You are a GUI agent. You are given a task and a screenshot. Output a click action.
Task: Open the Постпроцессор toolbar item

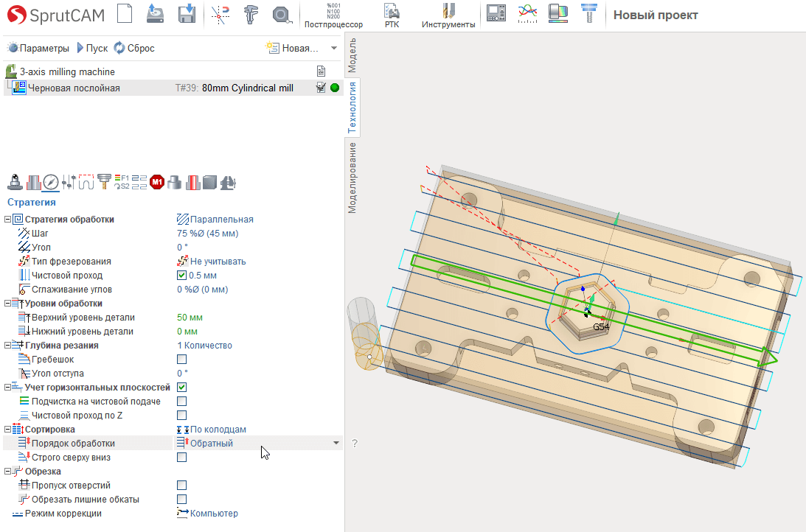pyautogui.click(x=333, y=15)
